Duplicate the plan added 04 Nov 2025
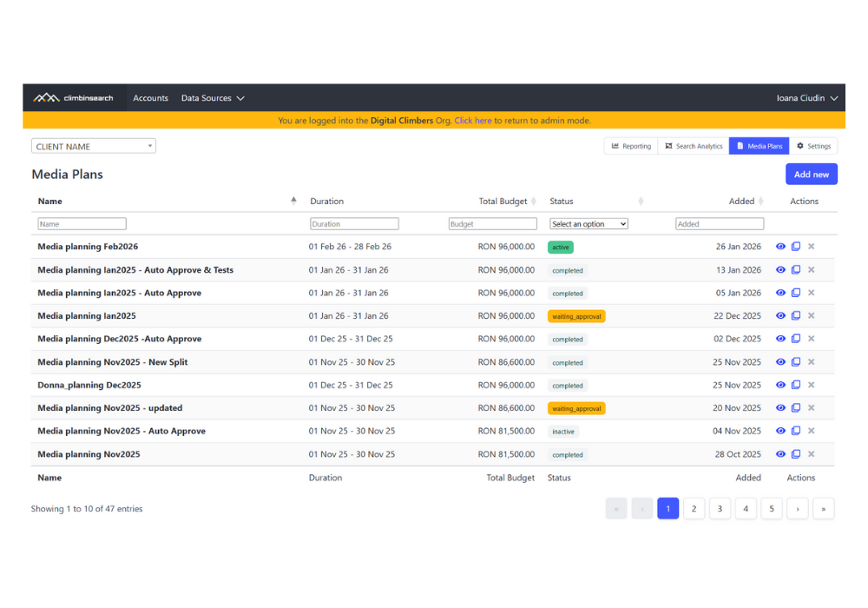This screenshot has width=868, height=608. (796, 431)
